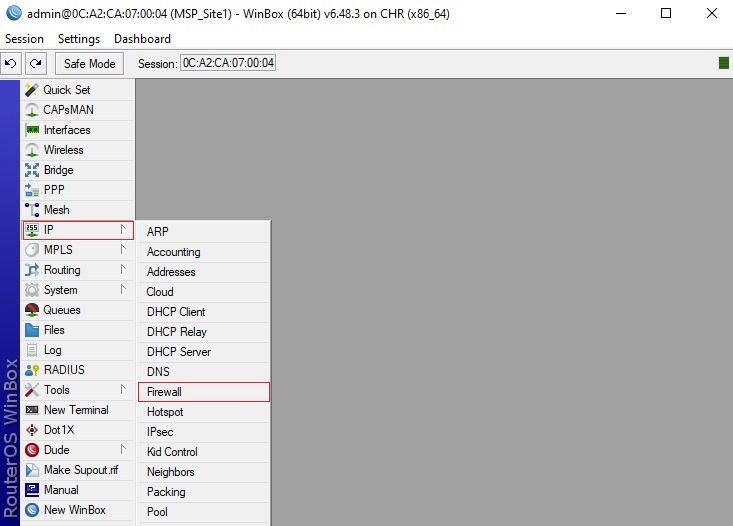The image size is (733, 526).
Task: Open the Files sidebar item
Action: tap(54, 330)
